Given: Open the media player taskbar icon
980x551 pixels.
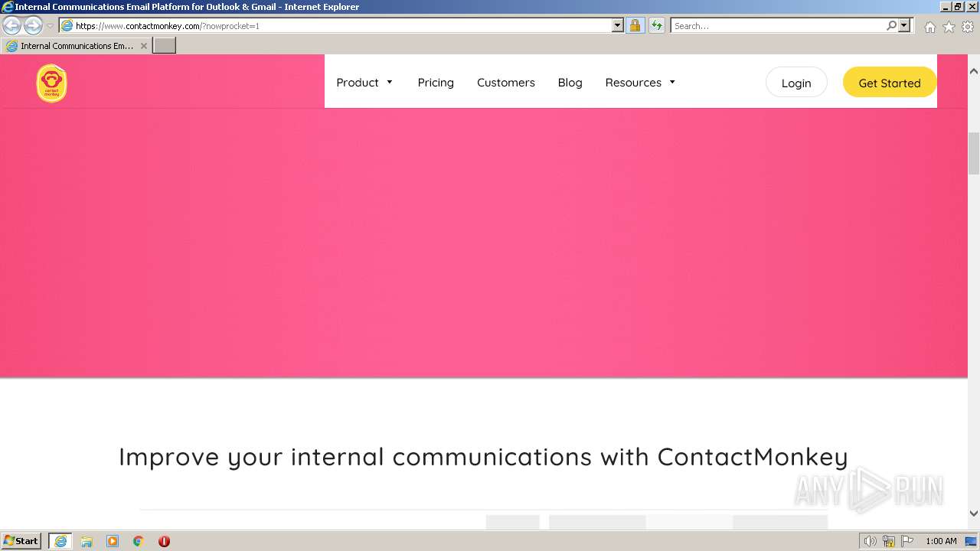Looking at the screenshot, I should [113, 541].
